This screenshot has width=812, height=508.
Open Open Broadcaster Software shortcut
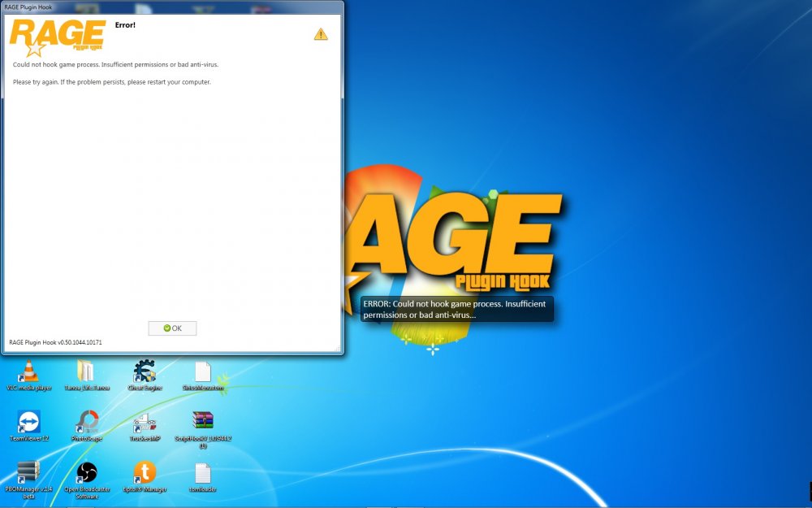[87, 480]
